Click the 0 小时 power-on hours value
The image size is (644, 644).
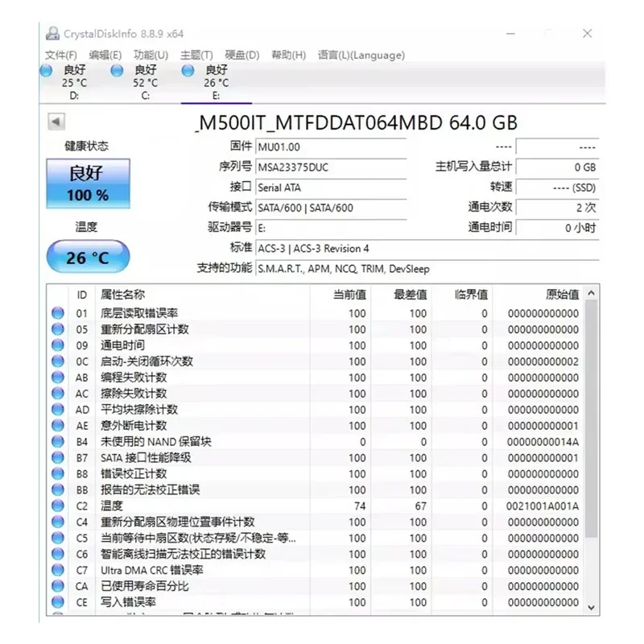557,228
